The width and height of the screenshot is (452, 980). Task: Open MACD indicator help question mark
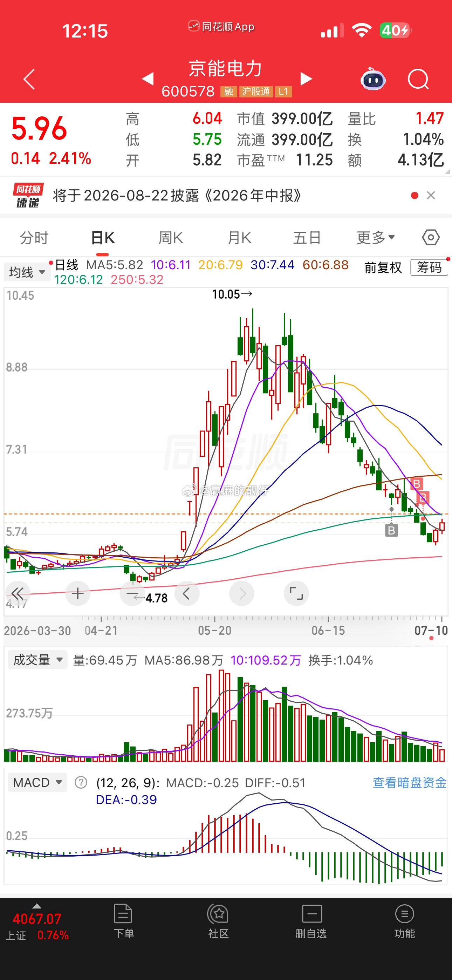81,783
